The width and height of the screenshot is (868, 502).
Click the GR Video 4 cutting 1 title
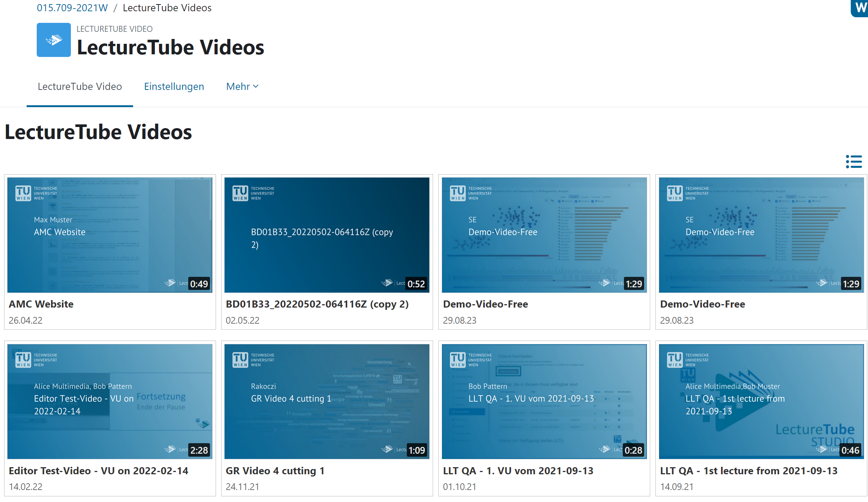pos(275,471)
